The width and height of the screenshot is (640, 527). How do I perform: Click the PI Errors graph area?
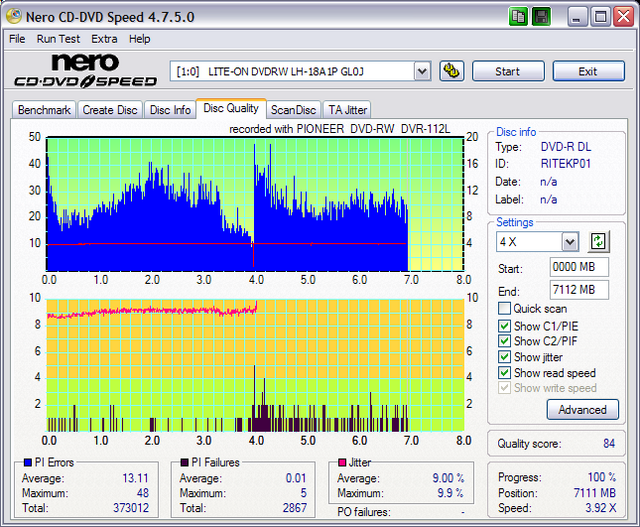(255, 204)
